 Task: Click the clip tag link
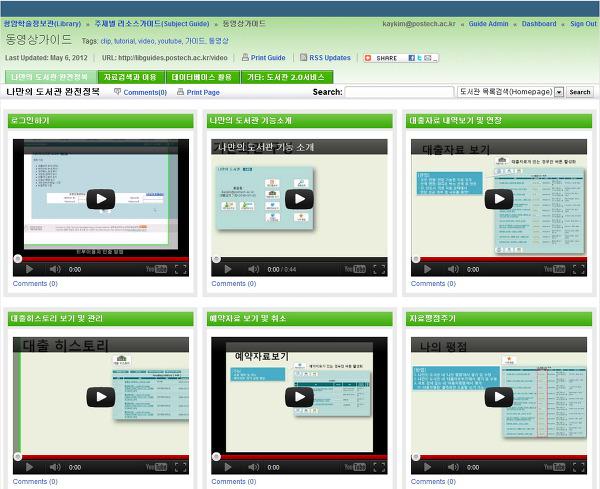click(106, 41)
